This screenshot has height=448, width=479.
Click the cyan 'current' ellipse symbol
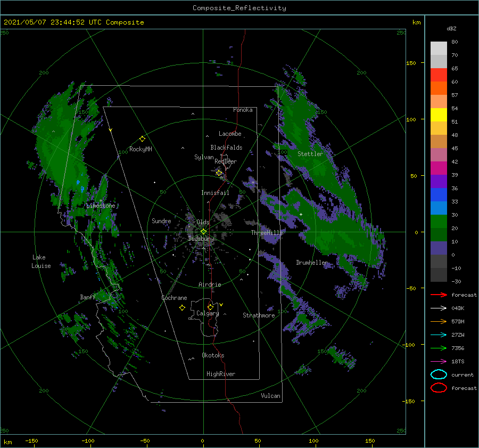pyautogui.click(x=439, y=374)
